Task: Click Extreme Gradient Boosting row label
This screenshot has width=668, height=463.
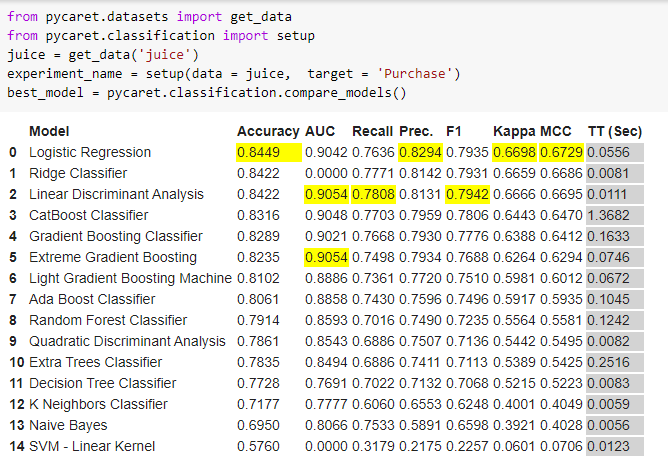Action: 113,257
